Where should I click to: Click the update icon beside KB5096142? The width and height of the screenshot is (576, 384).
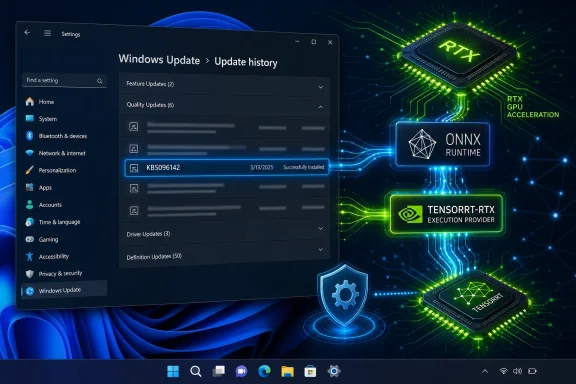point(134,168)
